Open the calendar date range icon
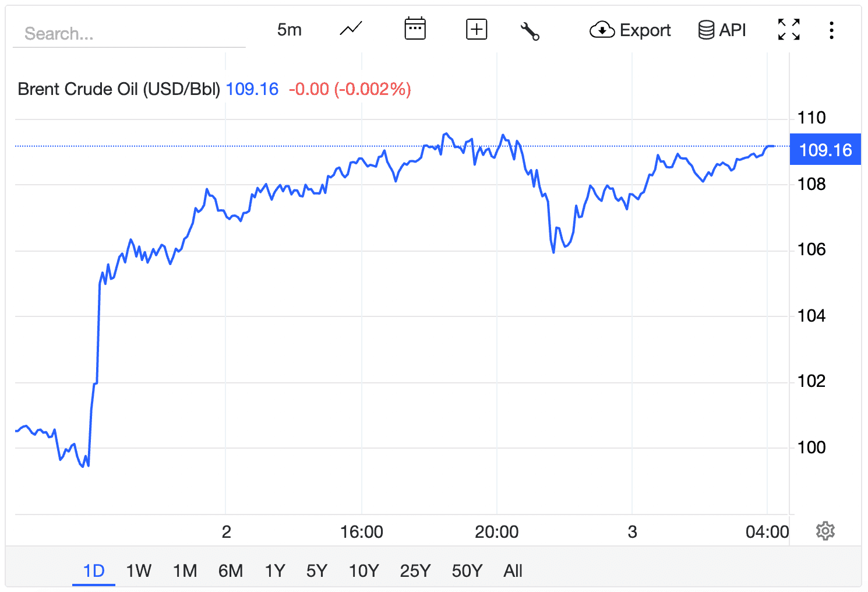This screenshot has width=868, height=592. click(x=414, y=29)
